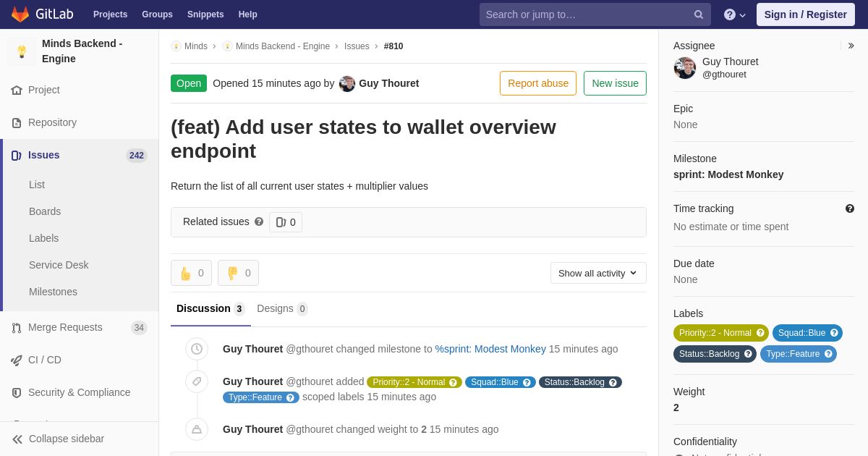
Task: Click New issue button
Action: coord(615,83)
